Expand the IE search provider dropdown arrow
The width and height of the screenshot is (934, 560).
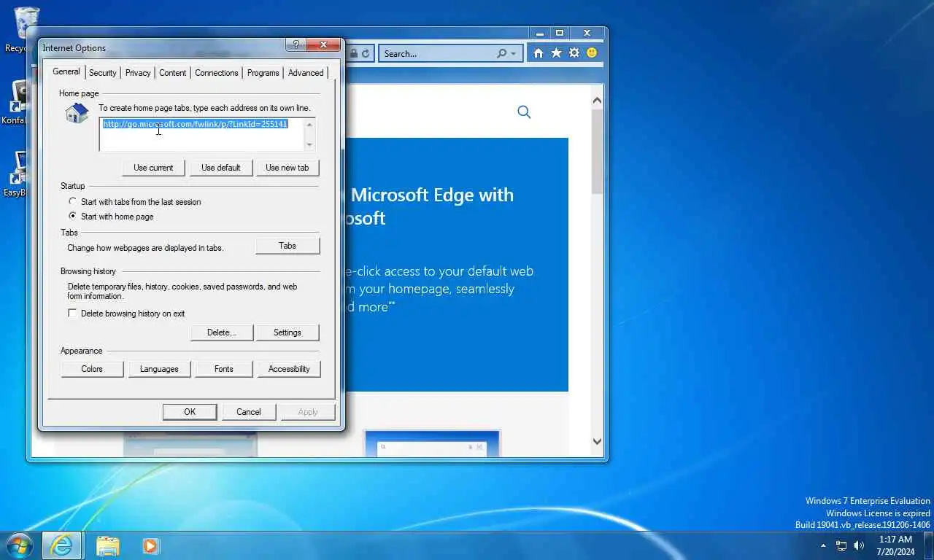514,53
